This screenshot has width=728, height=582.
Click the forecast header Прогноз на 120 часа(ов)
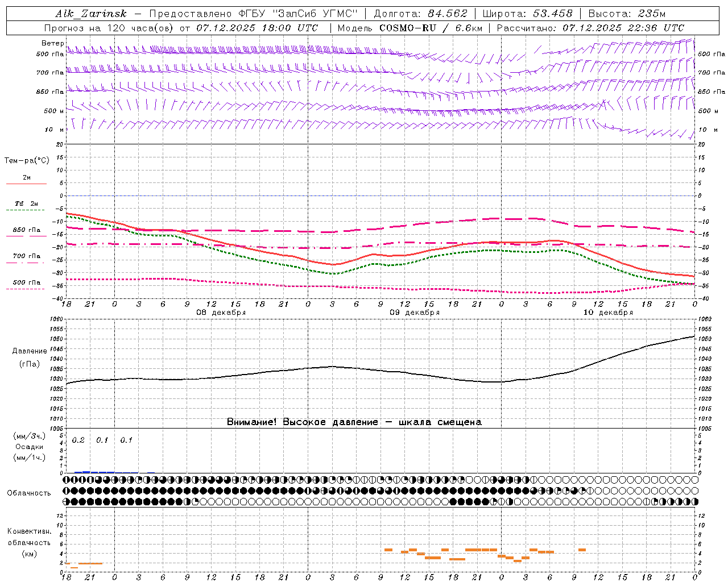pos(110,28)
